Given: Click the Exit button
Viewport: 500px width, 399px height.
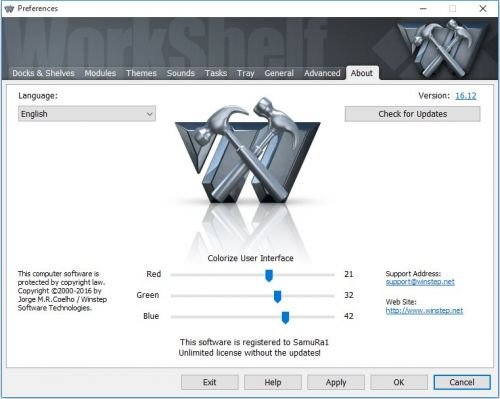Looking at the screenshot, I should [210, 382].
